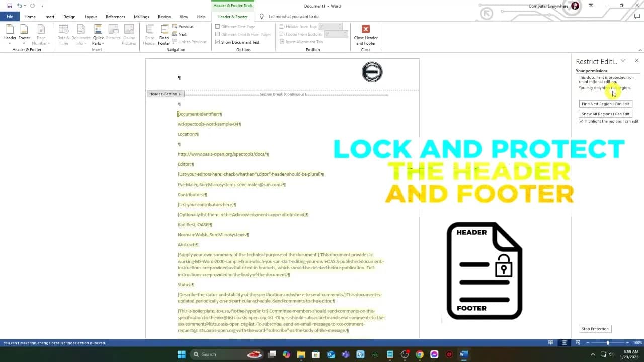Screen dimensions: 644x362
Task: Close the Restrict Editing pane
Action: coord(636,61)
